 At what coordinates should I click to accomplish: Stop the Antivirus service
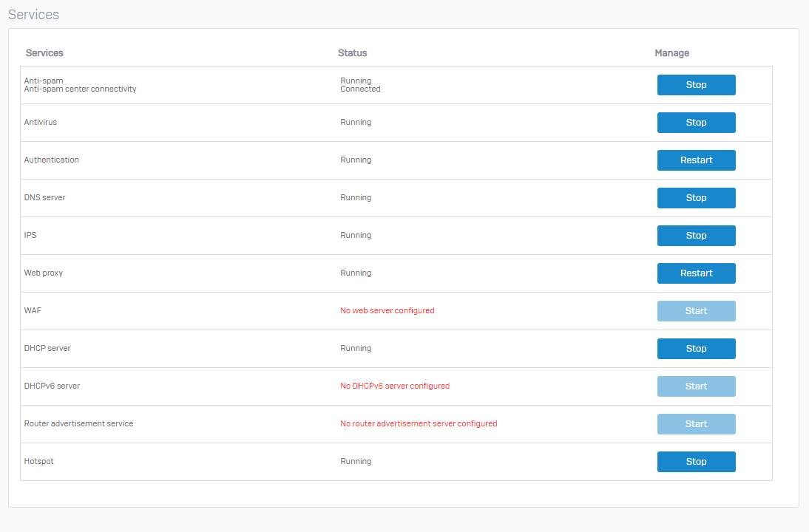click(696, 123)
